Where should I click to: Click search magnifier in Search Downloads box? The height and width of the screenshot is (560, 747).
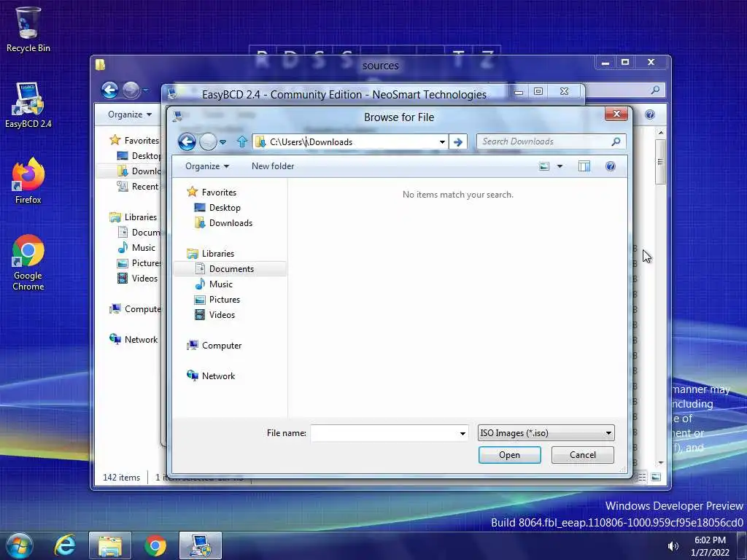point(616,141)
